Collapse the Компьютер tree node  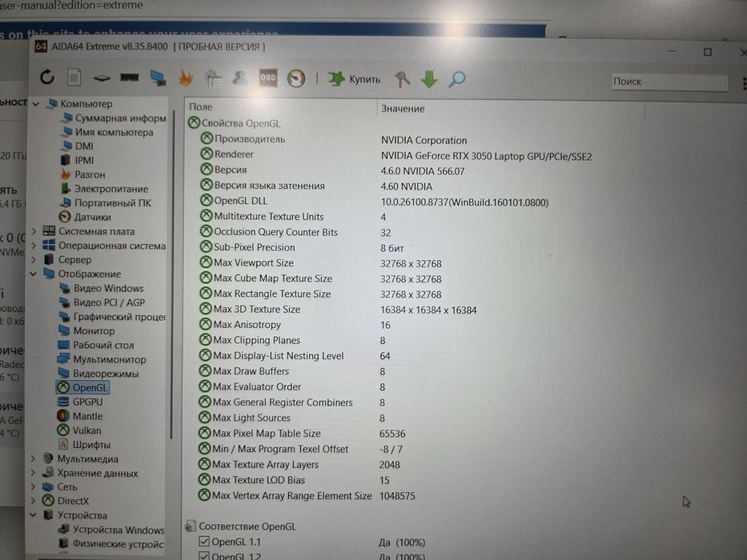36,104
